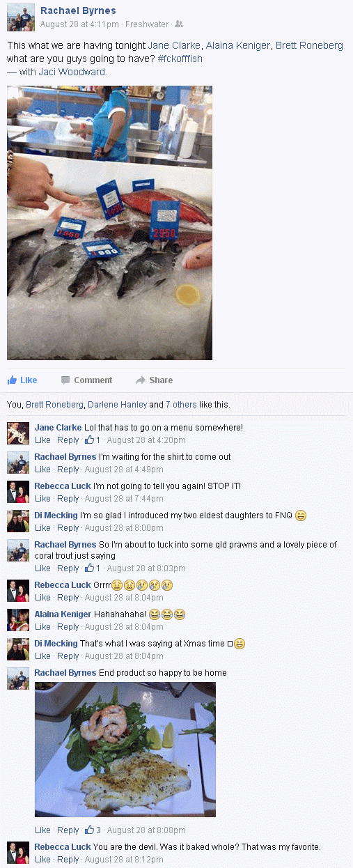Click the Share arrow button
This screenshot has width=353, height=868.
coord(154,380)
